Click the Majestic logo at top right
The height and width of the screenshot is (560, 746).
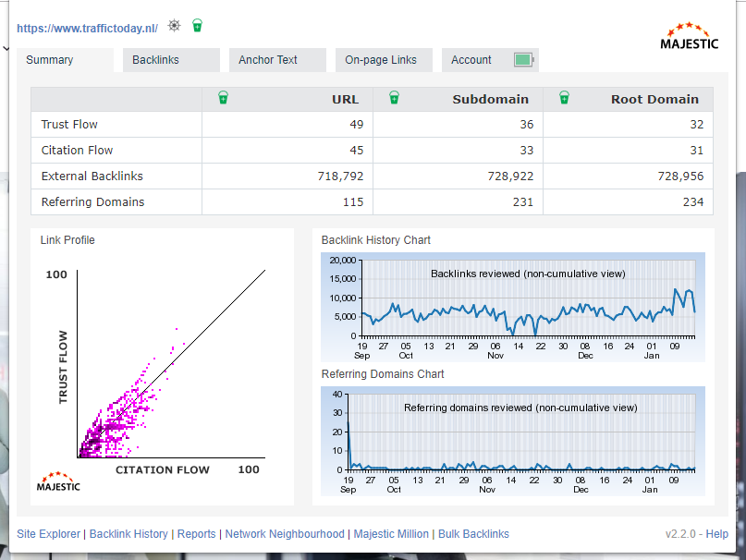click(689, 36)
